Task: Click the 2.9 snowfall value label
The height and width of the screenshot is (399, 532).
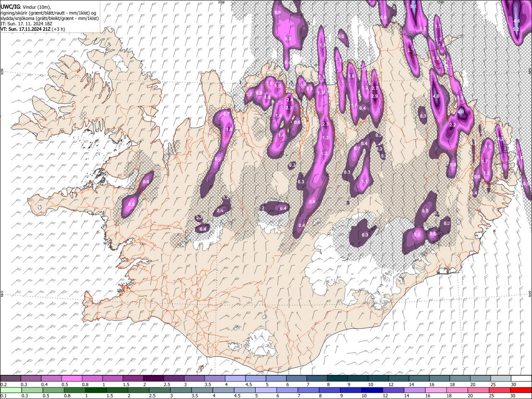Action: 374,96
